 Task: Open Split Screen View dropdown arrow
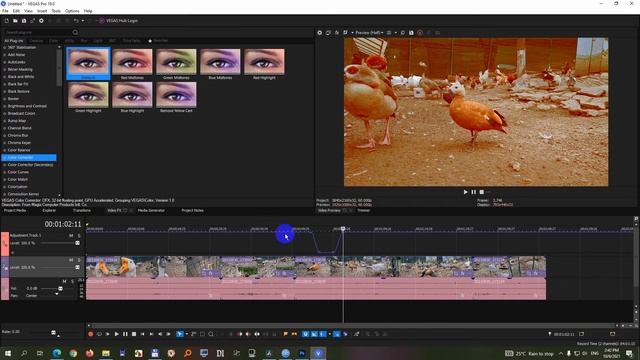[x=352, y=33]
